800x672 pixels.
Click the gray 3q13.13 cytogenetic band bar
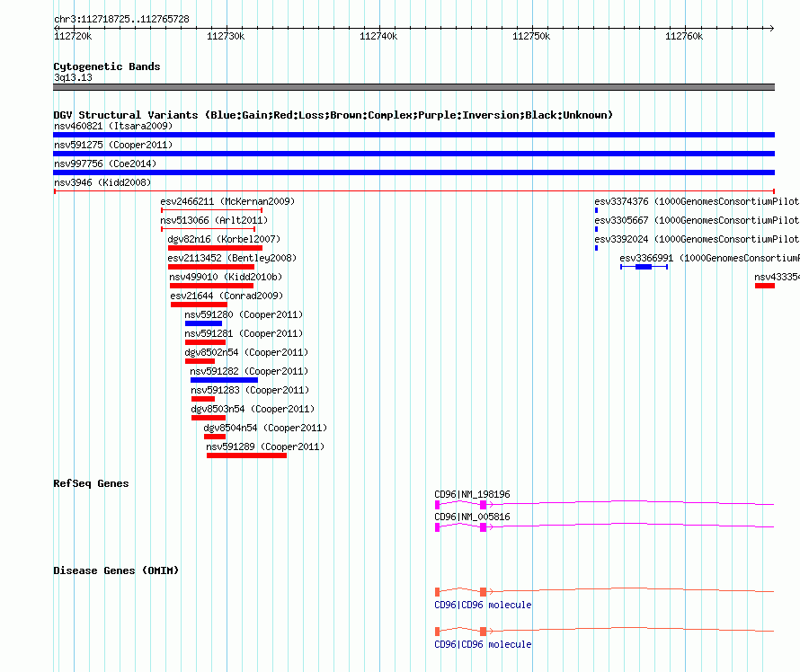point(413,87)
